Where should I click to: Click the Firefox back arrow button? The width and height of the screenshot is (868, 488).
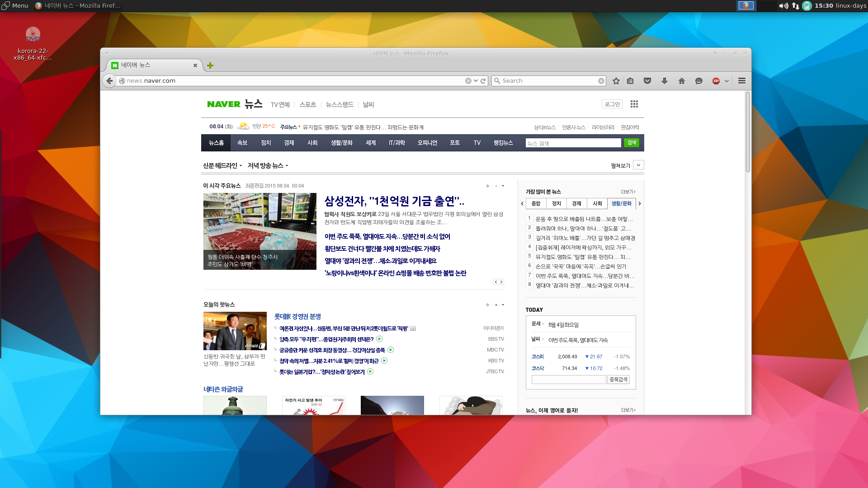point(109,81)
